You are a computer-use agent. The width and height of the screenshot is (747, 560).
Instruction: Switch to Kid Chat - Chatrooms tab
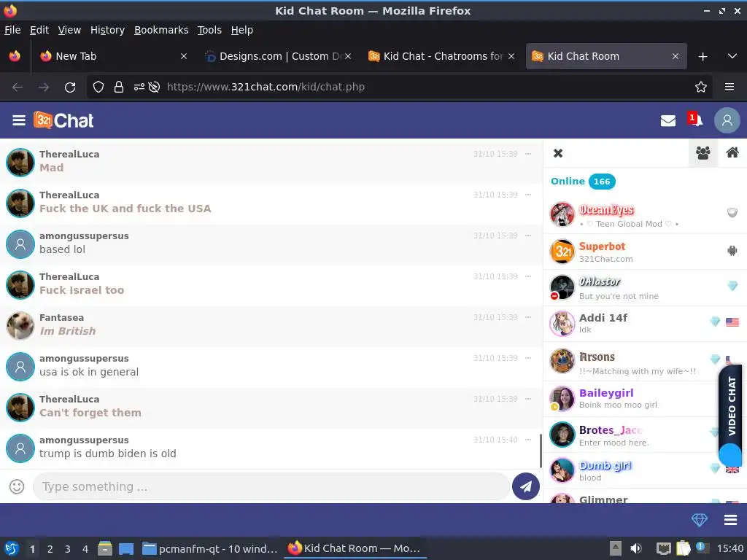coord(442,56)
